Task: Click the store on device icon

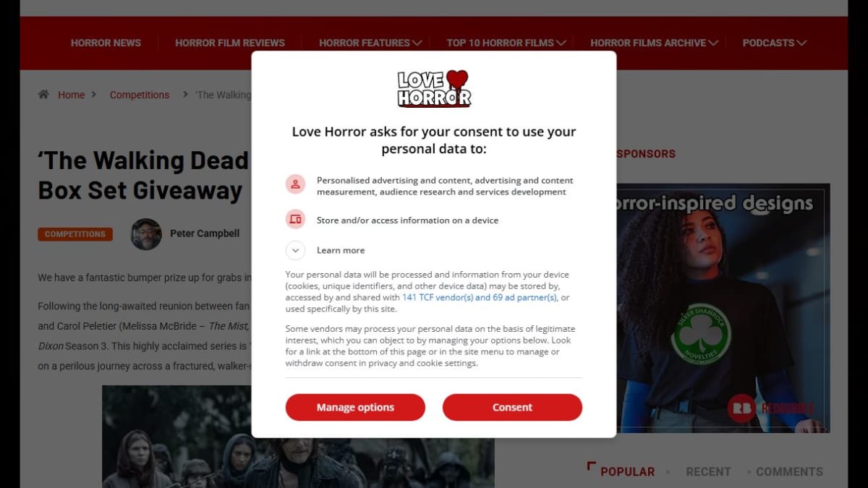Action: [x=295, y=219]
